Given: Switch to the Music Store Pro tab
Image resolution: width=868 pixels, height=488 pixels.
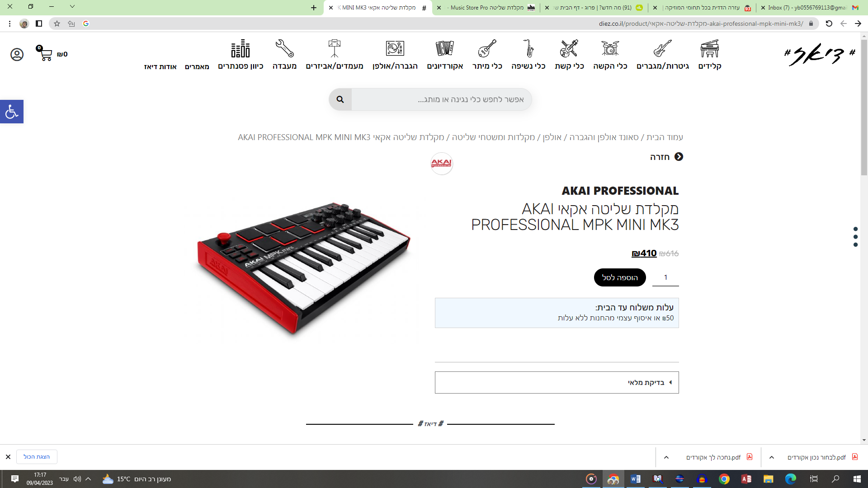Looking at the screenshot, I should 486,8.
